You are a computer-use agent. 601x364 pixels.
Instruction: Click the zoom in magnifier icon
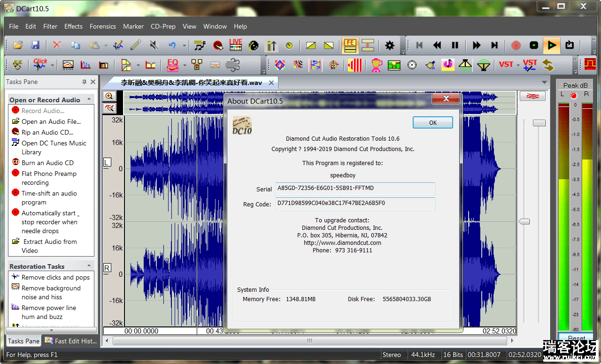[109, 96]
